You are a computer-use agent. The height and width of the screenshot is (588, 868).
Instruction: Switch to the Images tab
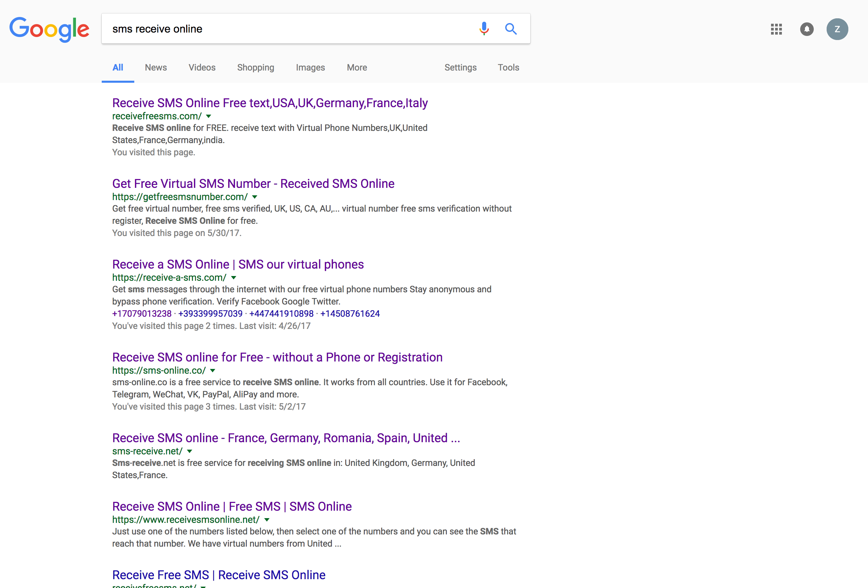(310, 67)
